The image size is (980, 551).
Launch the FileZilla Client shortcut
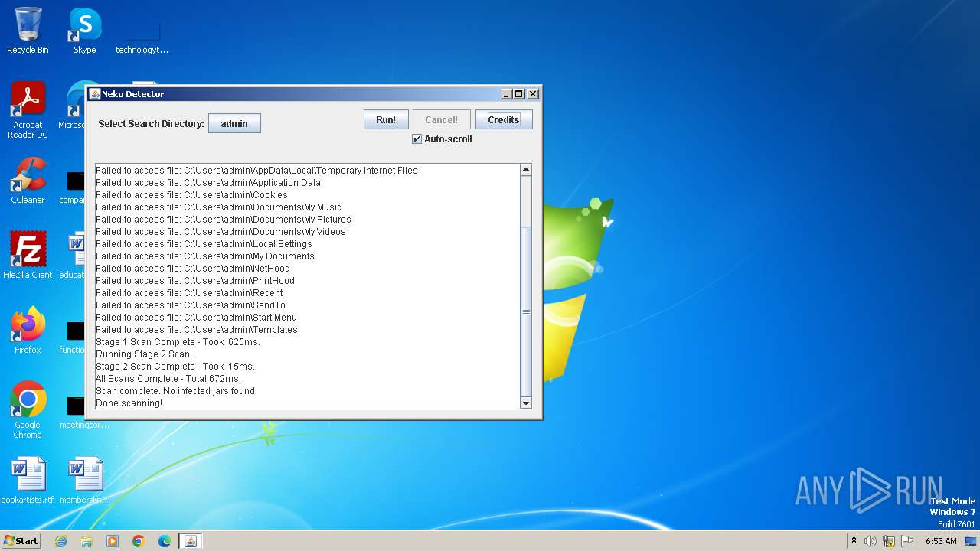coord(28,255)
